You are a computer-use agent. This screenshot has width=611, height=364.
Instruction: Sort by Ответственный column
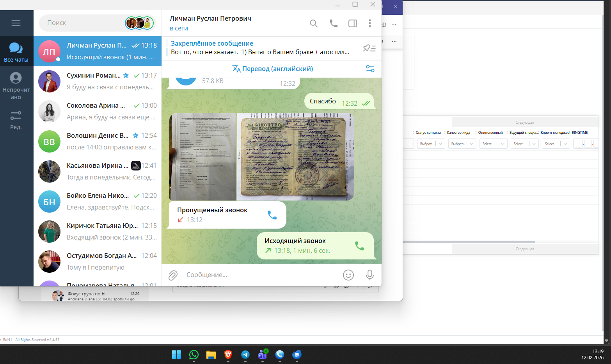click(x=490, y=133)
